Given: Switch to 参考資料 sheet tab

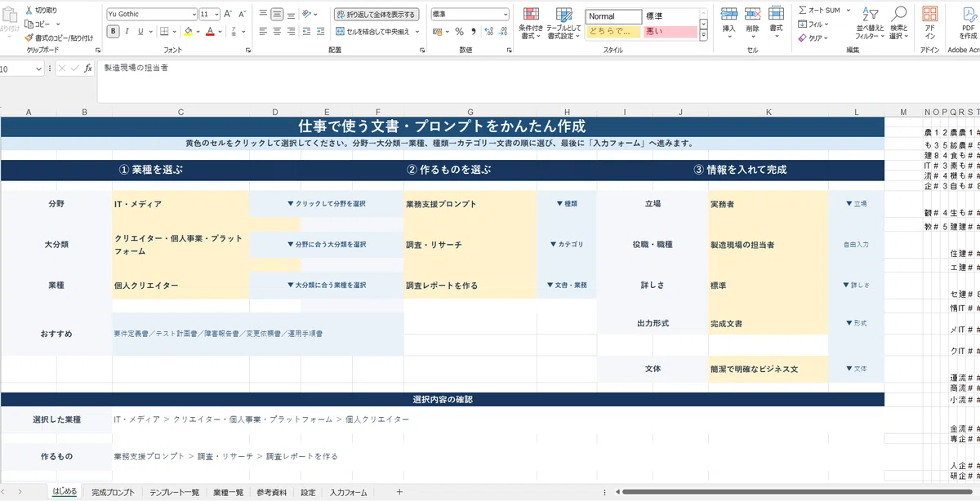Looking at the screenshot, I should tap(271, 492).
